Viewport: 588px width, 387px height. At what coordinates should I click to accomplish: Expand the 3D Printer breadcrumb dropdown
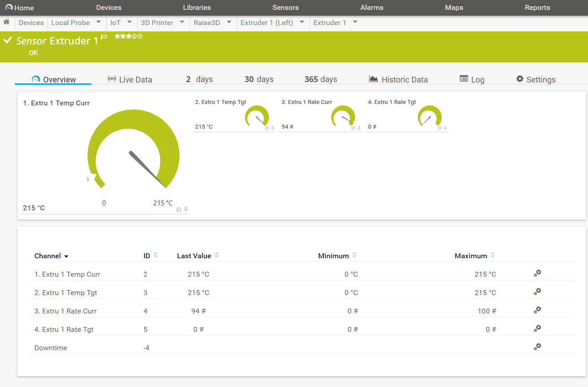[x=182, y=22]
